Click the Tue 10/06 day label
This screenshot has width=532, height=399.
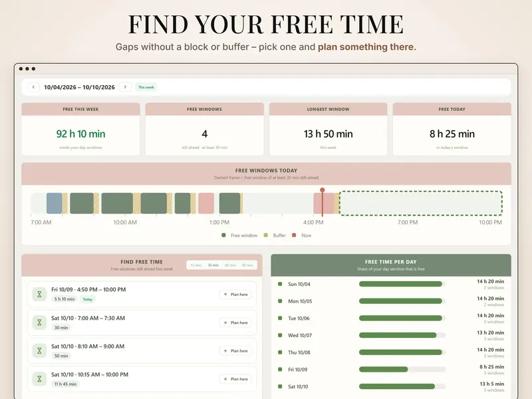[x=299, y=319]
